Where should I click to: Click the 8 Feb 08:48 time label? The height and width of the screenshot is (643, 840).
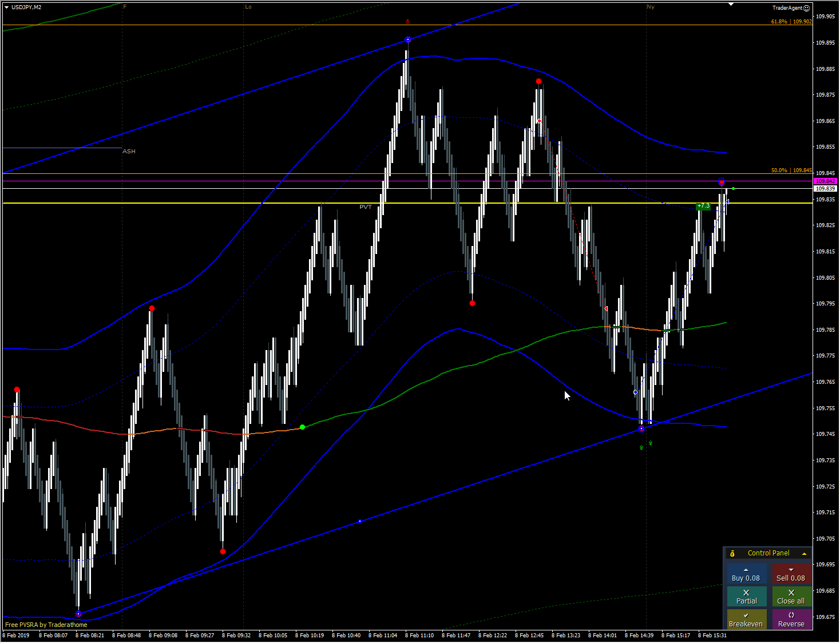pos(126,635)
